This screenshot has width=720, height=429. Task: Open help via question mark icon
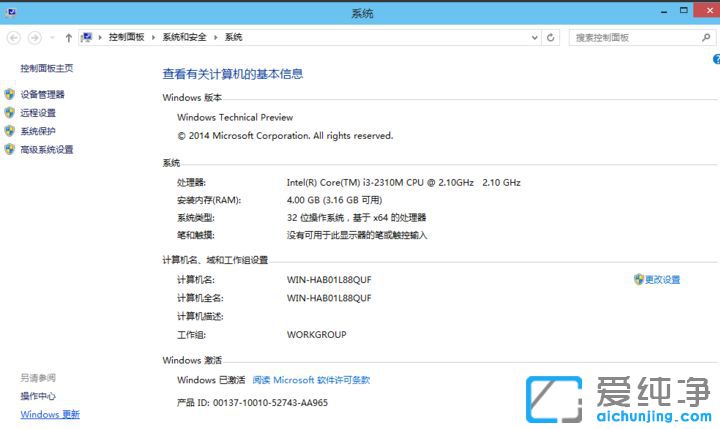(716, 59)
